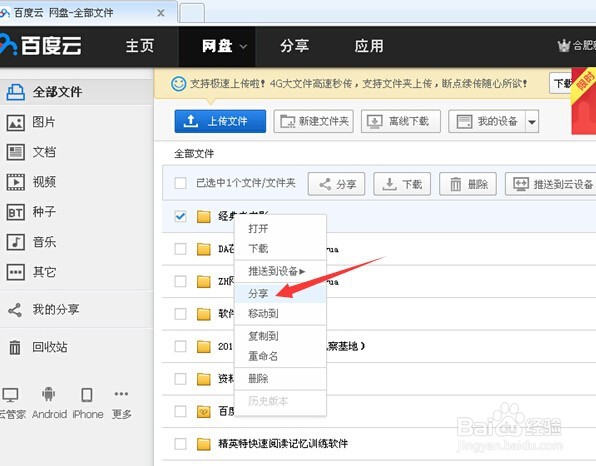Select the 视频 video icon
596x466 pixels.
[x=16, y=182]
